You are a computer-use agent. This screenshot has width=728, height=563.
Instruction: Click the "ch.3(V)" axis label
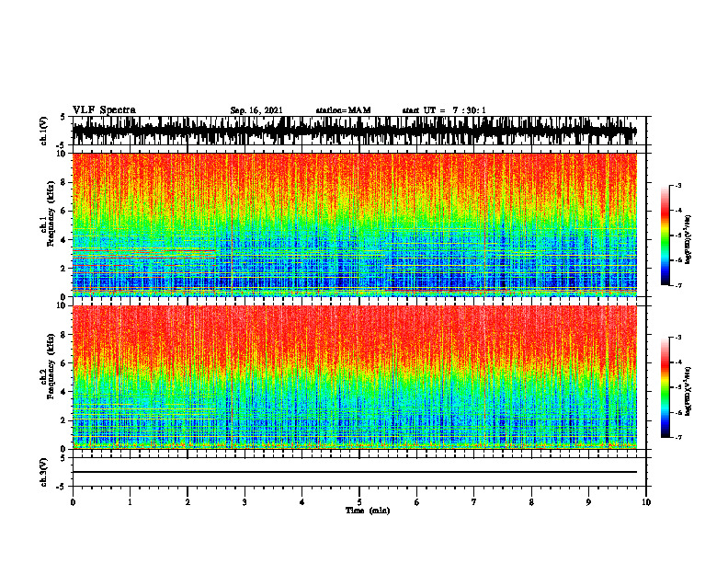(x=44, y=472)
